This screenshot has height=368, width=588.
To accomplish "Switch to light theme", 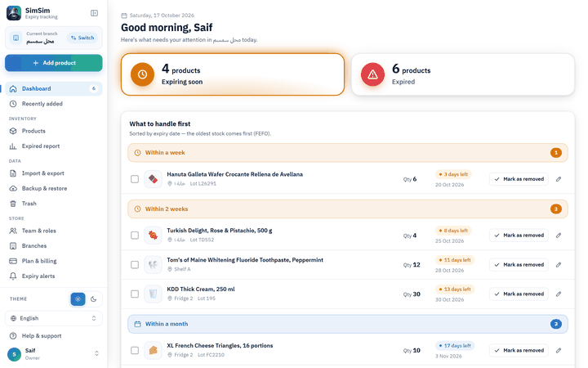I will [78, 299].
